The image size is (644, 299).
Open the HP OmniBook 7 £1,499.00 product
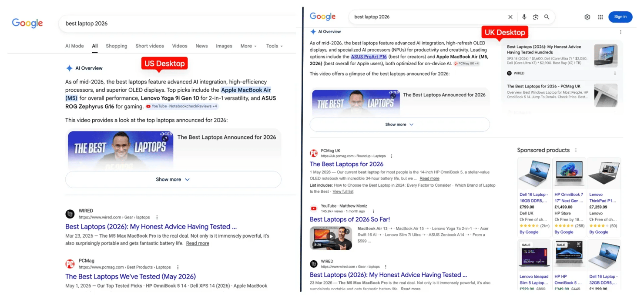(569, 197)
